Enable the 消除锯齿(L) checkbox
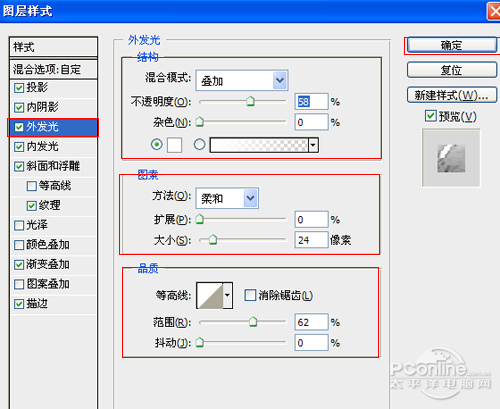The height and width of the screenshot is (409, 500). click(250, 295)
